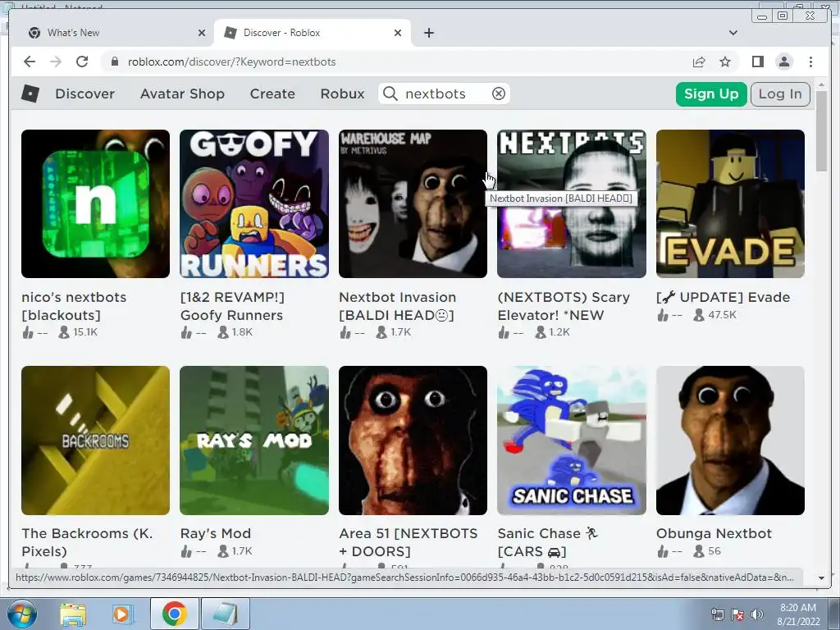Click the taskbar clock showing 8:20 AM
This screenshot has height=630, width=840.
[798, 614]
